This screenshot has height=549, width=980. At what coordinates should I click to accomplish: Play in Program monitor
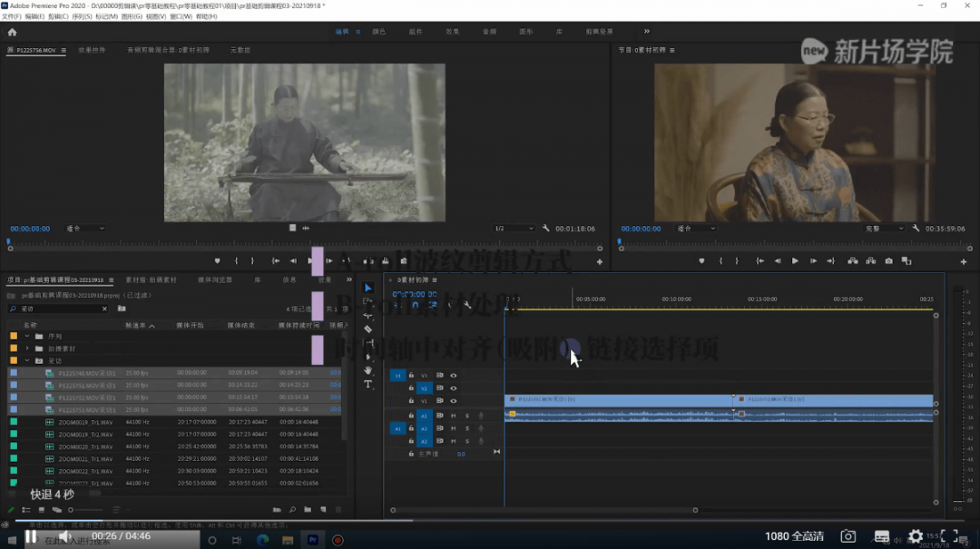click(794, 260)
